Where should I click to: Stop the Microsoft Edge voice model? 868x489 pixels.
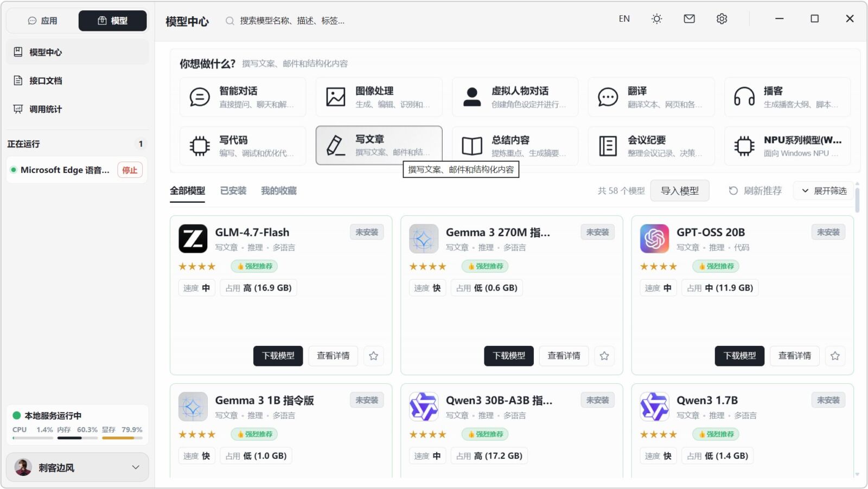pos(130,170)
